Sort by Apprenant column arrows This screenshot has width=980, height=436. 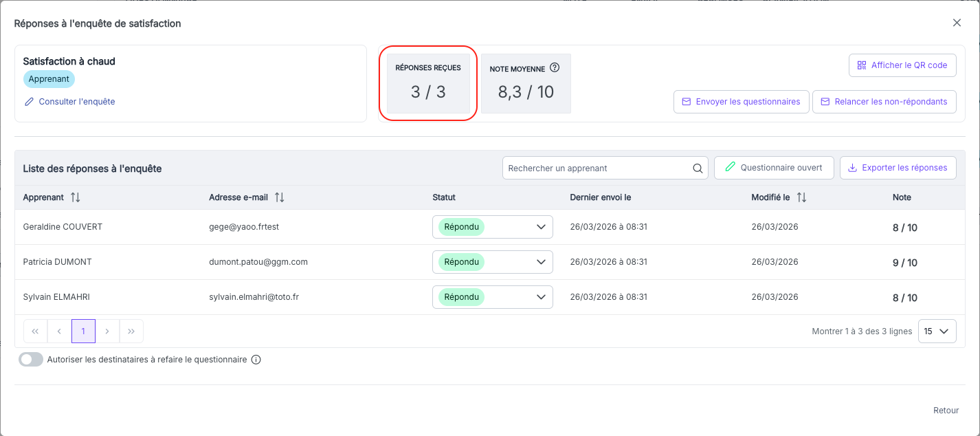click(76, 197)
